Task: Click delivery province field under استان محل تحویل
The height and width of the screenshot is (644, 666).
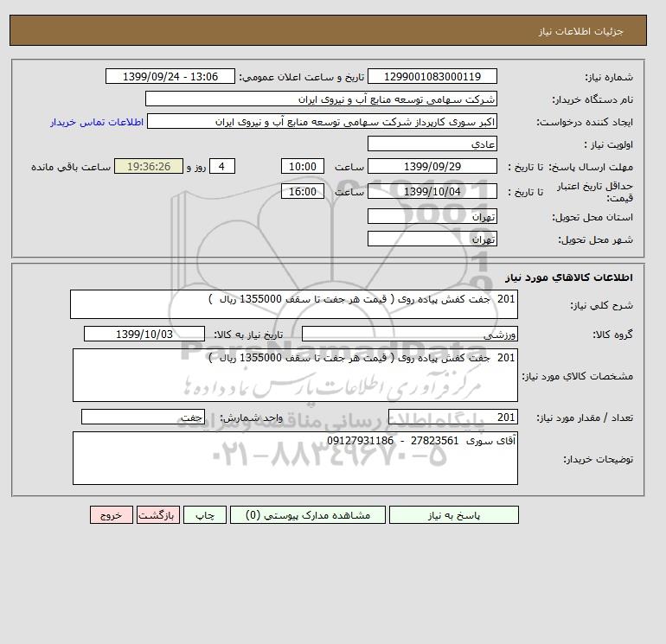Action: pos(432,216)
